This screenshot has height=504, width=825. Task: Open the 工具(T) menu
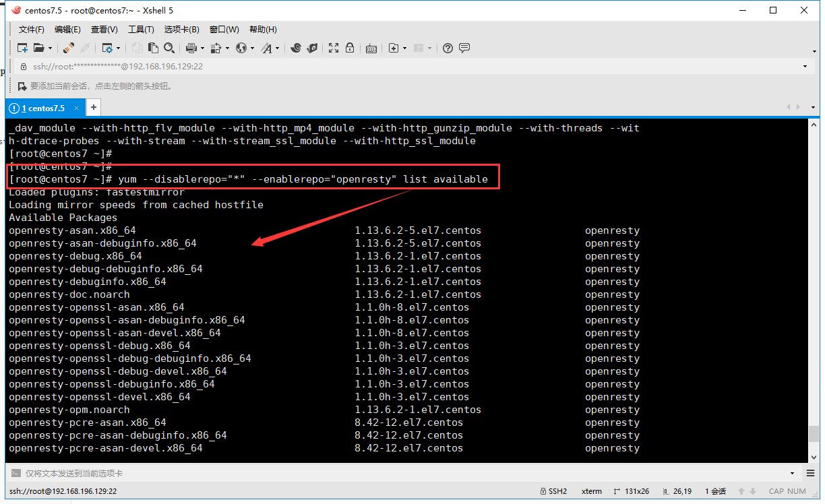(x=141, y=30)
